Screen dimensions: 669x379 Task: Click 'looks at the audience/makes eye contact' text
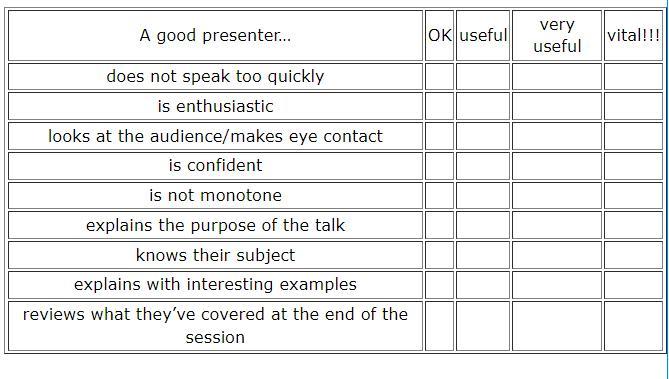click(x=215, y=136)
